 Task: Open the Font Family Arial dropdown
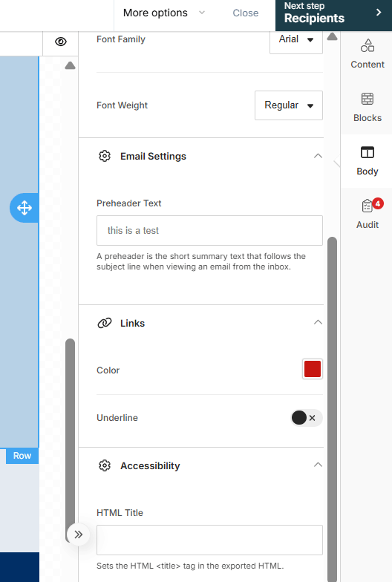coord(295,39)
